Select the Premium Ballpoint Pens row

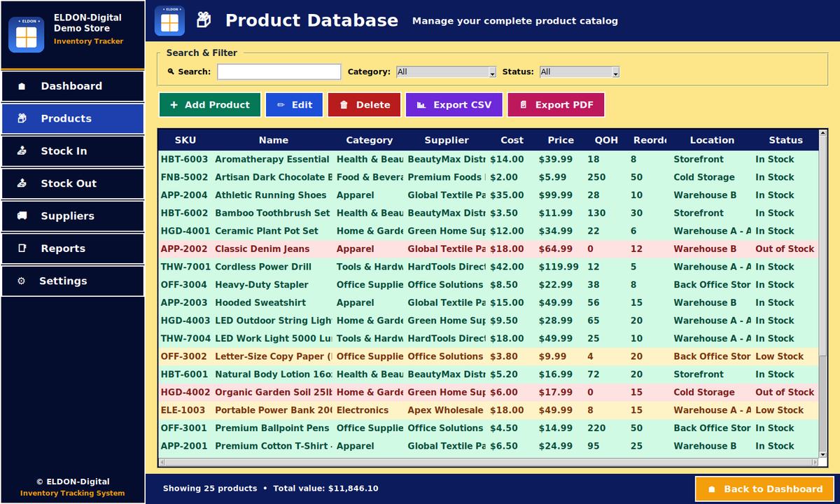click(489, 428)
